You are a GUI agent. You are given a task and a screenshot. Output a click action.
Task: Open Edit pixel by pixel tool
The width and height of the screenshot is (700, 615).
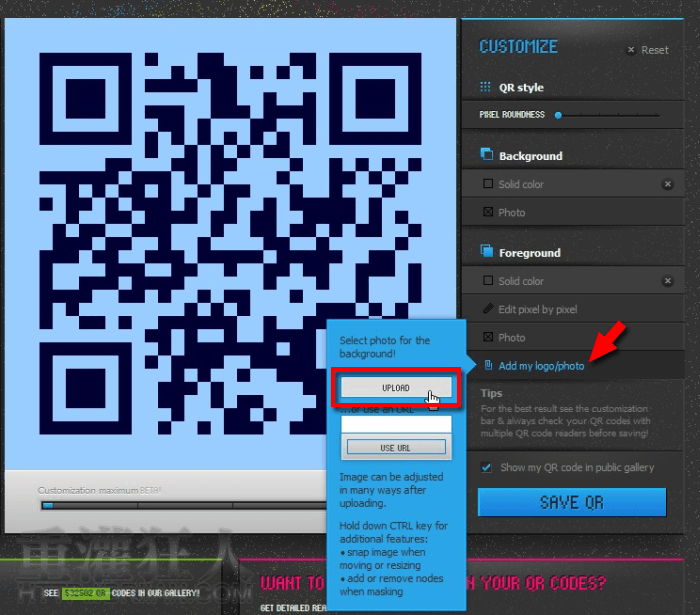536,309
